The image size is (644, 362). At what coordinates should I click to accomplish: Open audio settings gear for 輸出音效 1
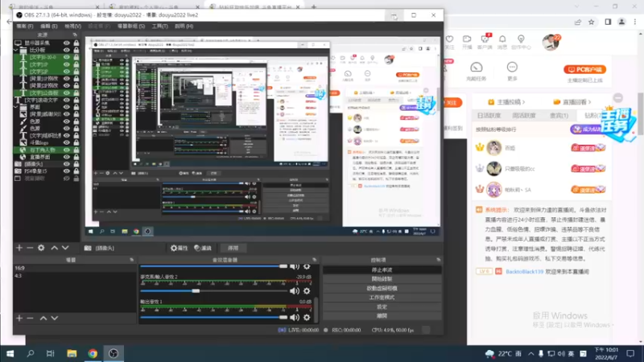[307, 317]
